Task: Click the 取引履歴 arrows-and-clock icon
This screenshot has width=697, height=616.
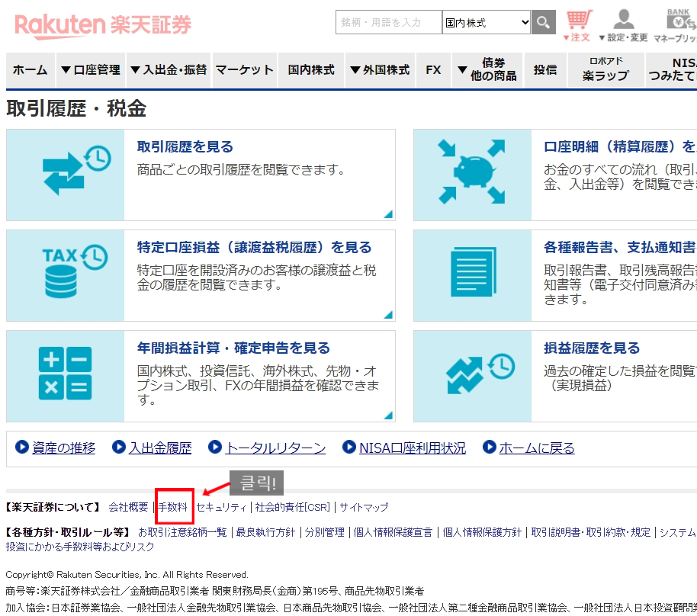Action: pyautogui.click(x=76, y=170)
